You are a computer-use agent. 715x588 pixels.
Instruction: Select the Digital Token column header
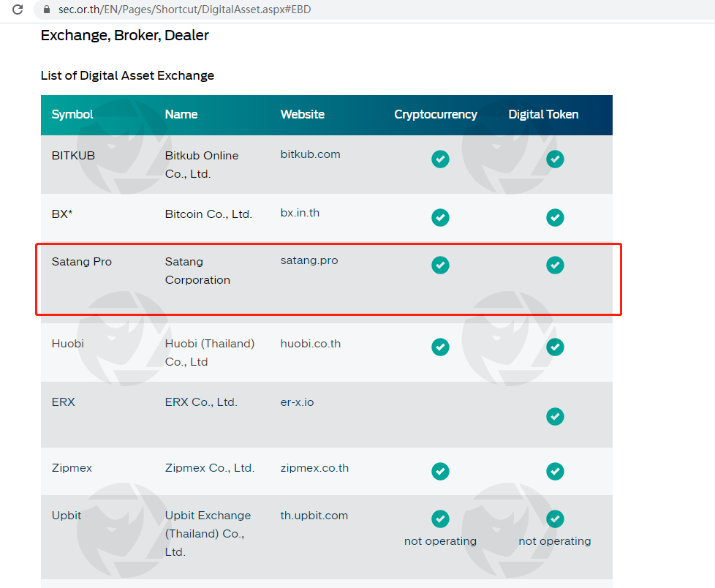tap(543, 114)
